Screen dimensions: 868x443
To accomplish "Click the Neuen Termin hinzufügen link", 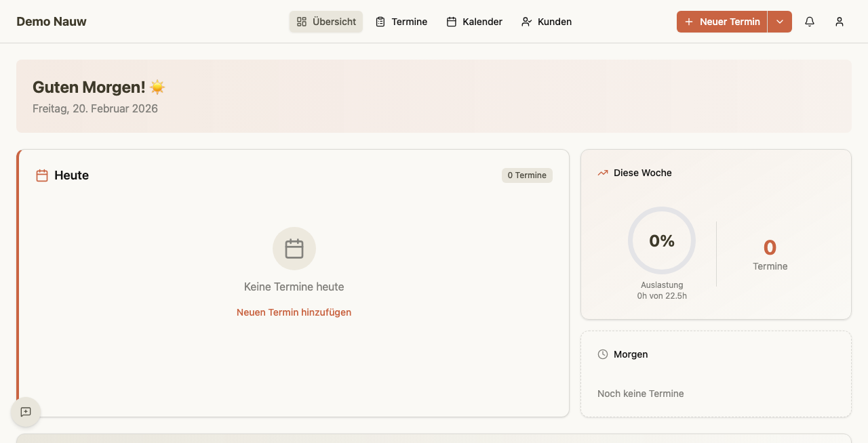I will coord(294,312).
